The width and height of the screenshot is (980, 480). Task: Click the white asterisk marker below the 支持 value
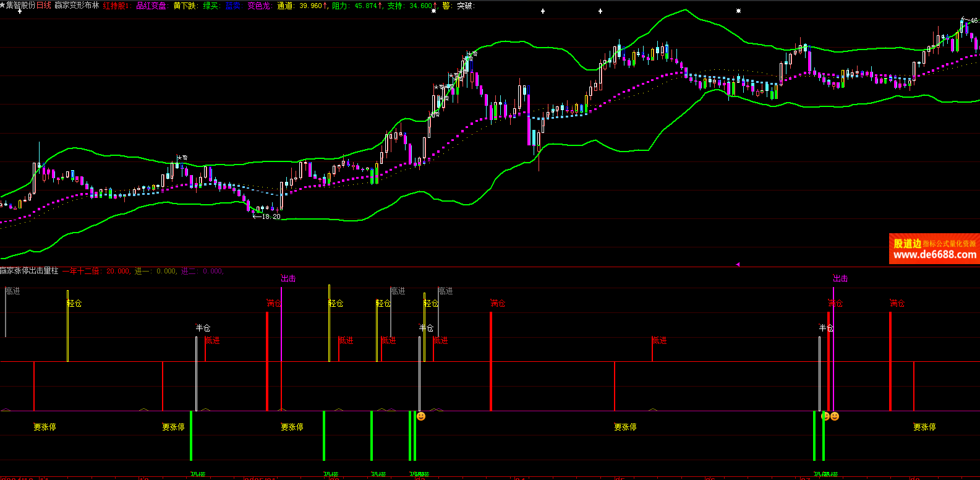tap(433, 11)
